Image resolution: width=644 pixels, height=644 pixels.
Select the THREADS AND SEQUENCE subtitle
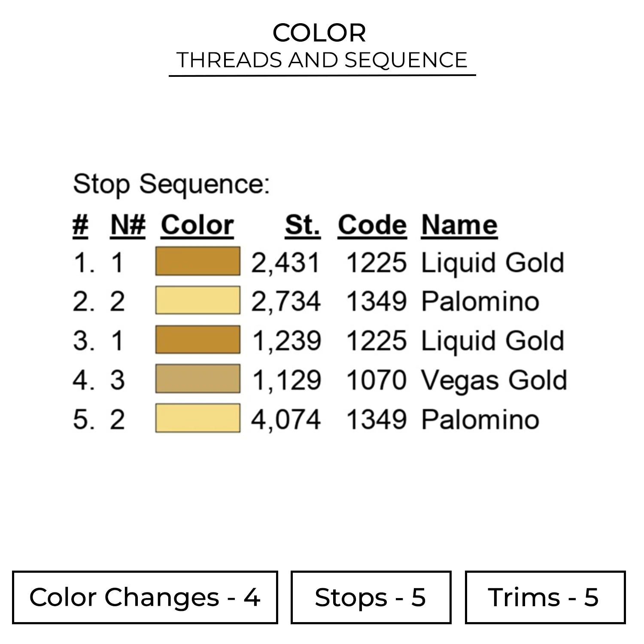pos(322,60)
